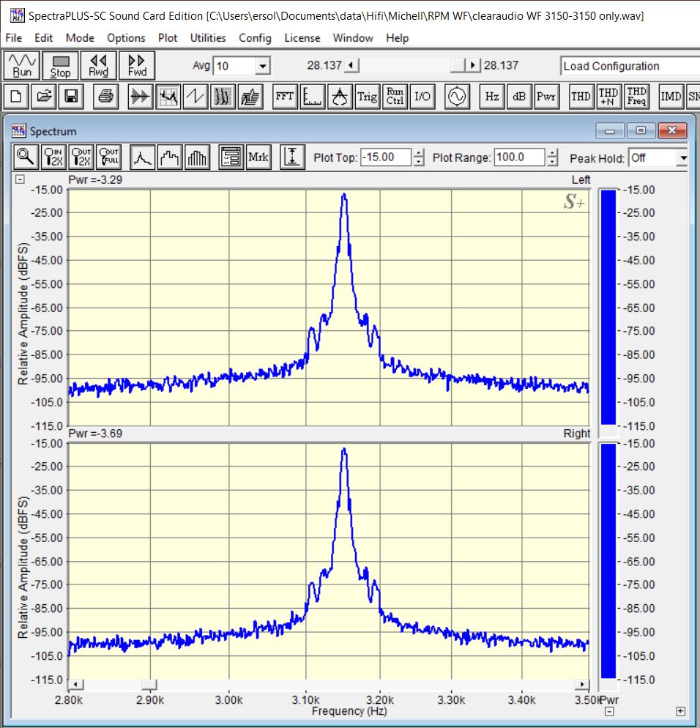Click the Trig trigger icon
Screen dimensions: 700x728
pos(367,97)
